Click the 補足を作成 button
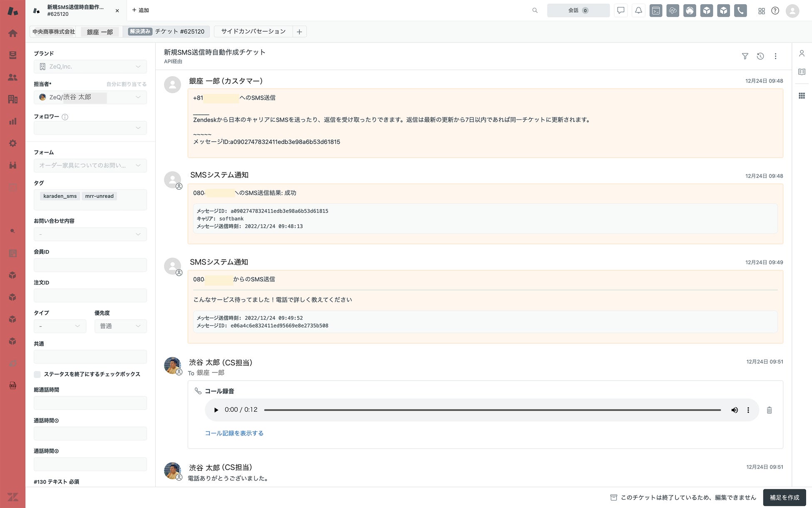 784,498
